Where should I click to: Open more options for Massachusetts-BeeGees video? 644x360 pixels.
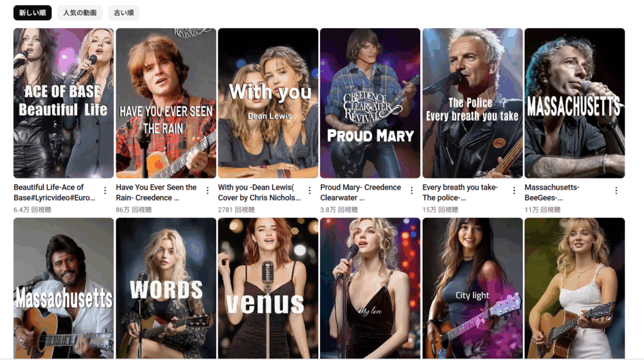pyautogui.click(x=616, y=190)
